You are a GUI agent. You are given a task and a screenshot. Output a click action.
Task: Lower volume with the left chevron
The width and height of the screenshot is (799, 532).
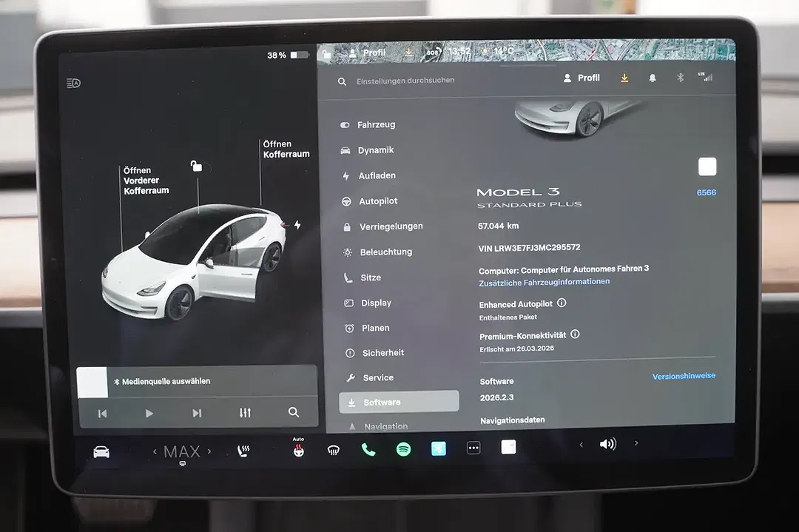click(x=581, y=445)
